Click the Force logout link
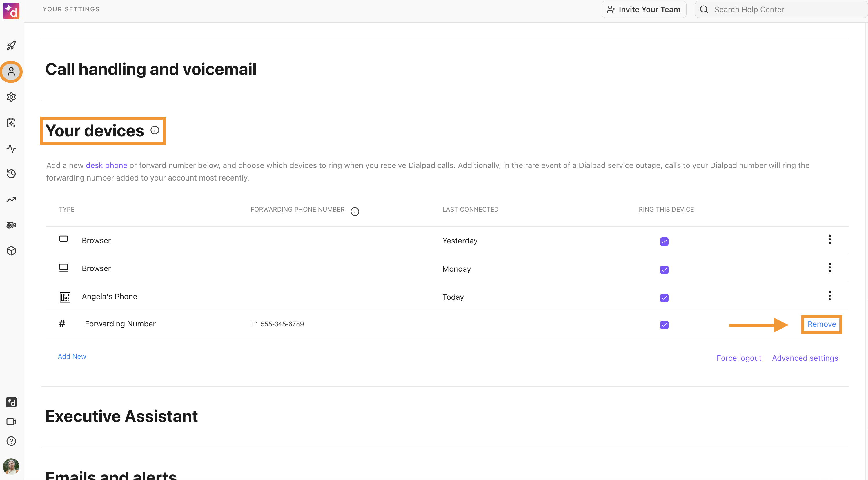This screenshot has height=480, width=868. (x=739, y=358)
